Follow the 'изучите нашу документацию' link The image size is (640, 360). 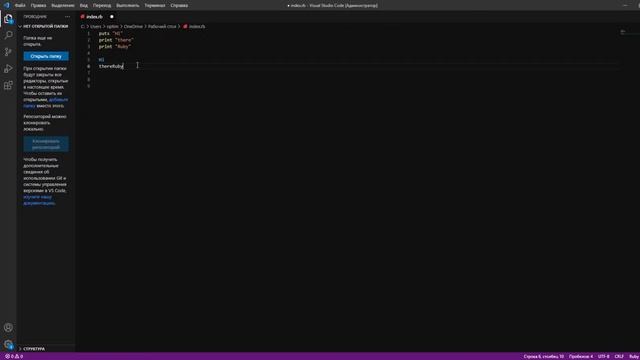pos(38,200)
